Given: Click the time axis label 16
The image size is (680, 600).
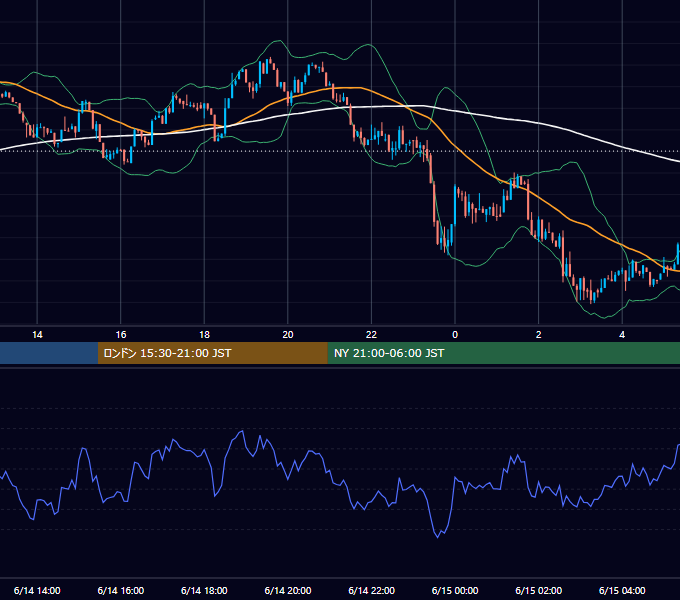Looking at the screenshot, I should click(x=121, y=335).
